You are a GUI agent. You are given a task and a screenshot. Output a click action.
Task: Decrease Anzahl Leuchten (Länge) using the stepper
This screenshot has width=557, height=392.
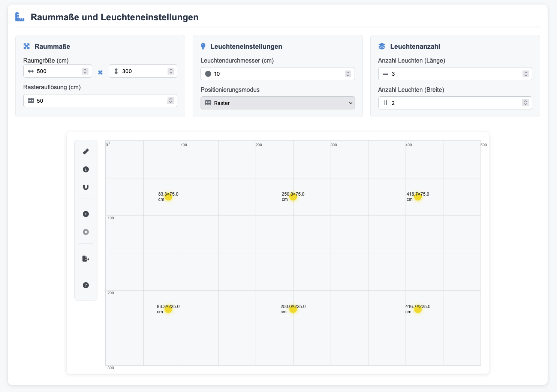pyautogui.click(x=526, y=75)
